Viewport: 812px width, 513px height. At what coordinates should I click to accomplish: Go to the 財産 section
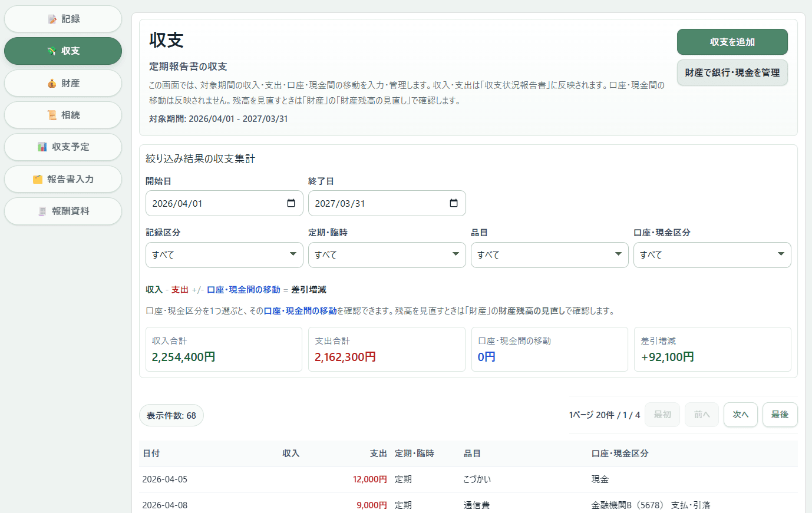[x=63, y=83]
